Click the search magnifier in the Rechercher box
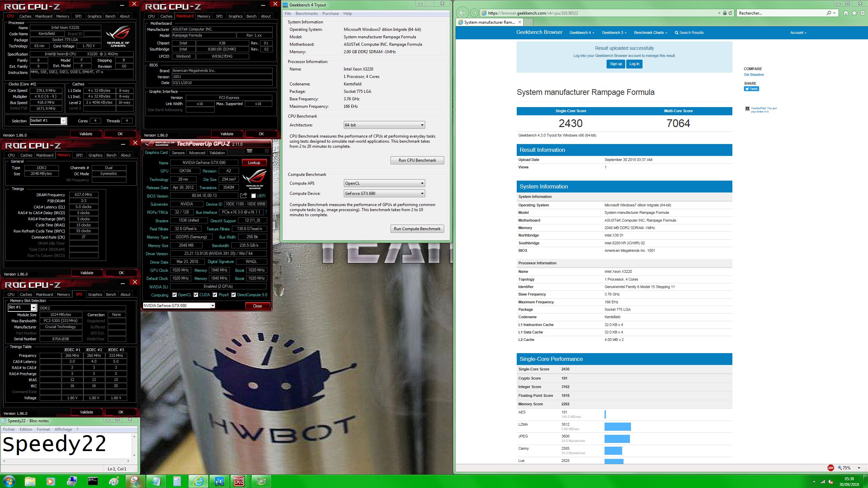 click(x=829, y=13)
